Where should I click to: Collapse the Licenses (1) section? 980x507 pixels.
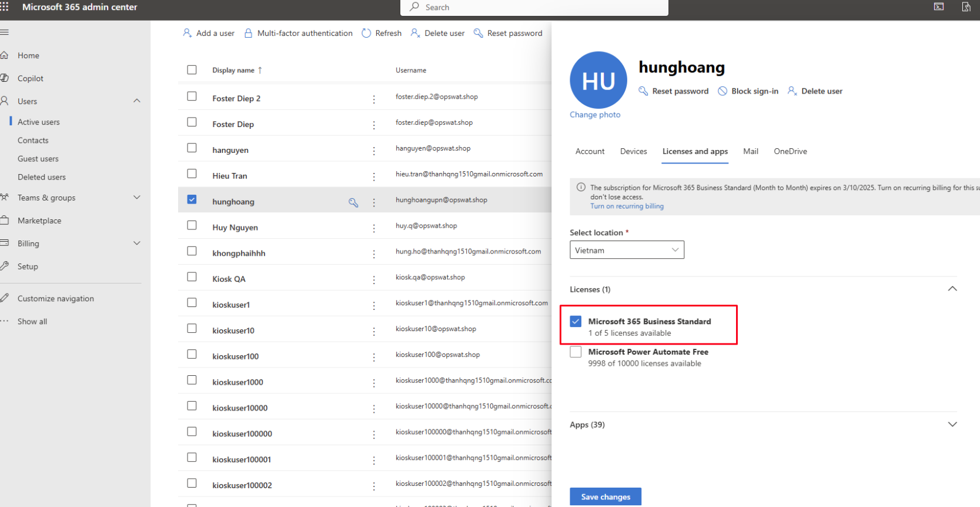point(952,289)
